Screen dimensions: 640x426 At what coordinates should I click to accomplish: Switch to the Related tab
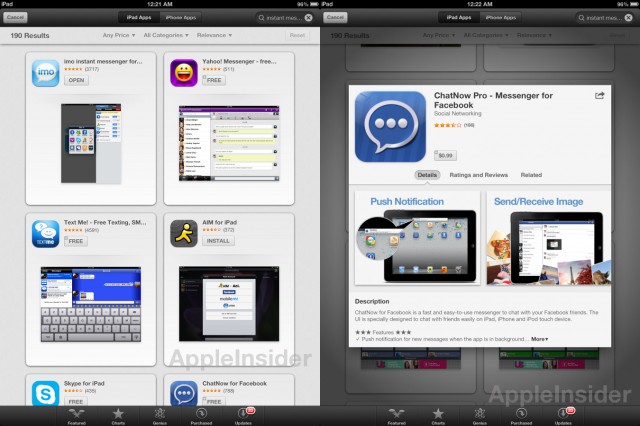531,175
